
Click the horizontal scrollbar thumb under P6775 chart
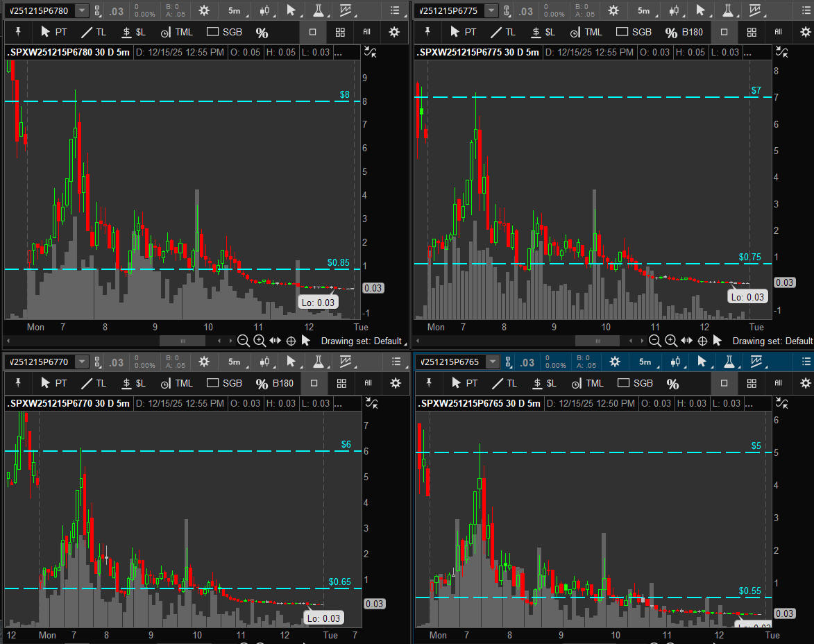(x=597, y=341)
